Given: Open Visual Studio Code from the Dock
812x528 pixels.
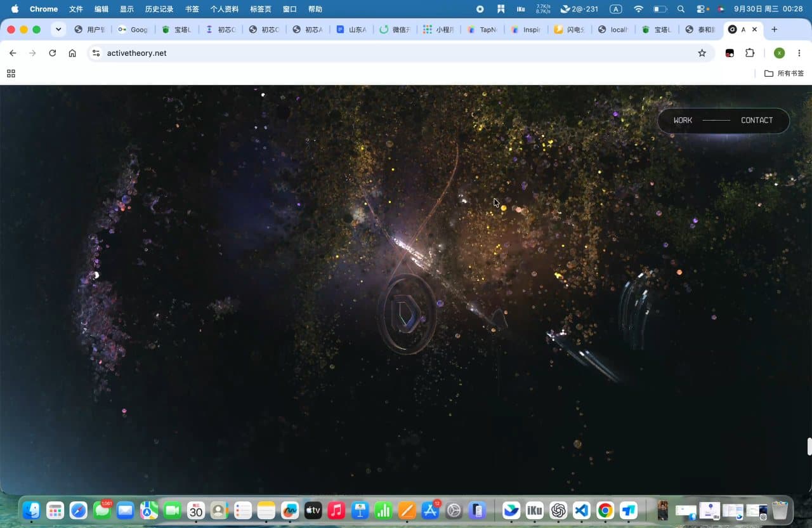Looking at the screenshot, I should 582,510.
